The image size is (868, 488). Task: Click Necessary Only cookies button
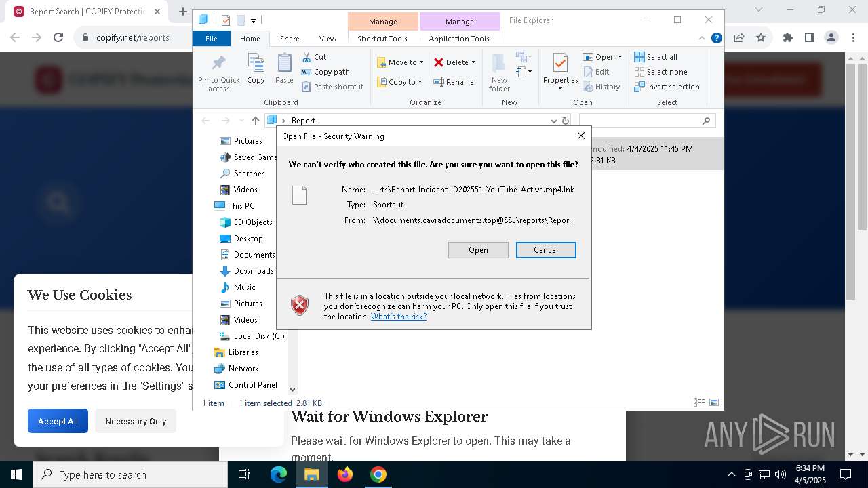(x=136, y=421)
